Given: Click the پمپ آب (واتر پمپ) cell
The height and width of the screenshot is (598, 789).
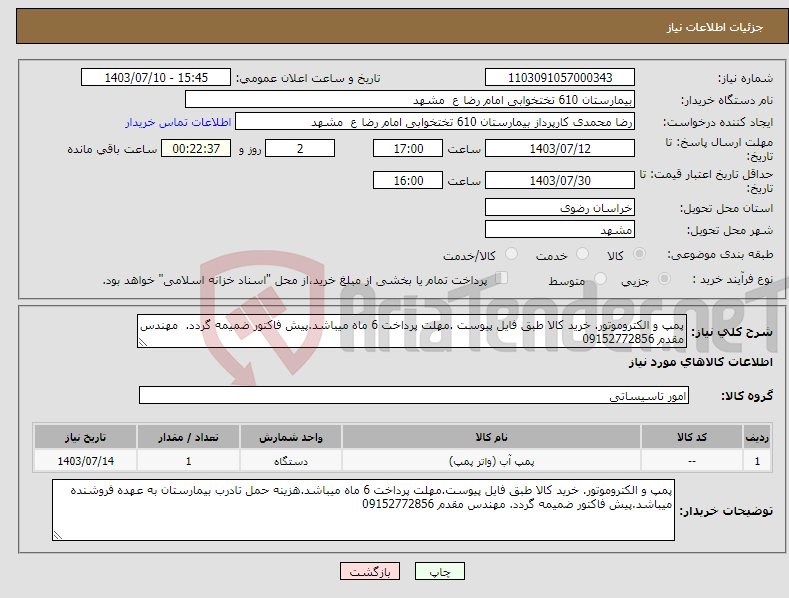Looking at the screenshot, I should (x=491, y=461).
